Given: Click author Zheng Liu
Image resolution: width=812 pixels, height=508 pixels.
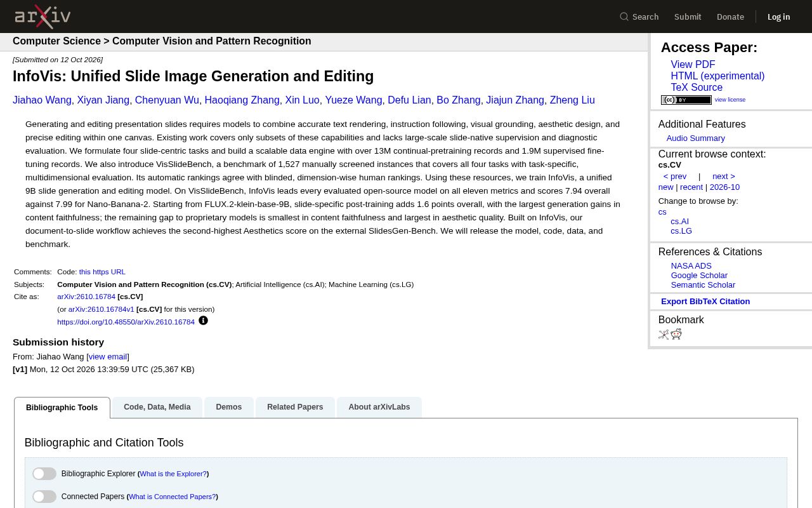Looking at the screenshot, I should tap(572, 100).
